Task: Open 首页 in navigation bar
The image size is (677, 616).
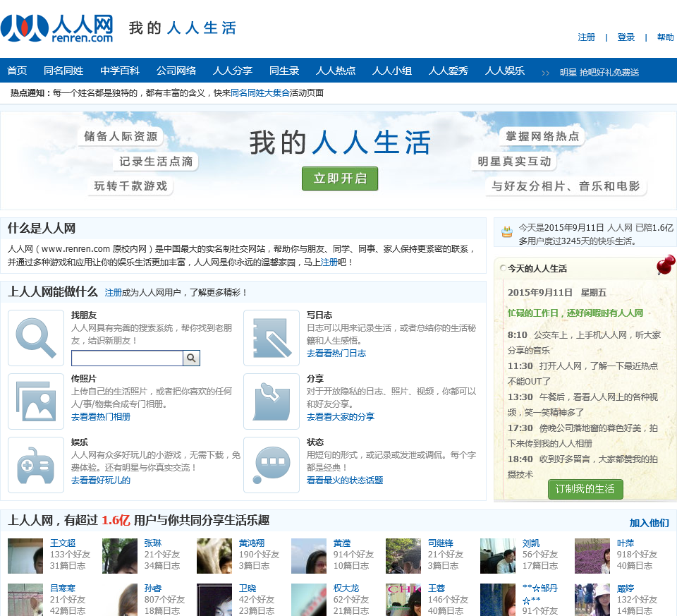Action: coord(17,71)
